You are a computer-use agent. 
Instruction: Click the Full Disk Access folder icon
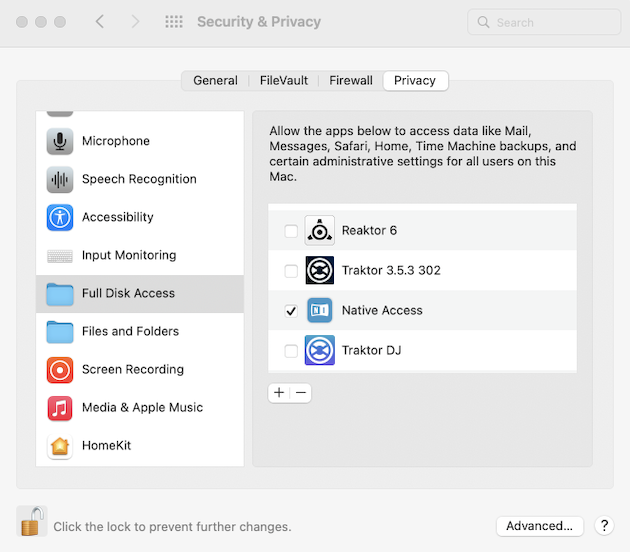60,294
